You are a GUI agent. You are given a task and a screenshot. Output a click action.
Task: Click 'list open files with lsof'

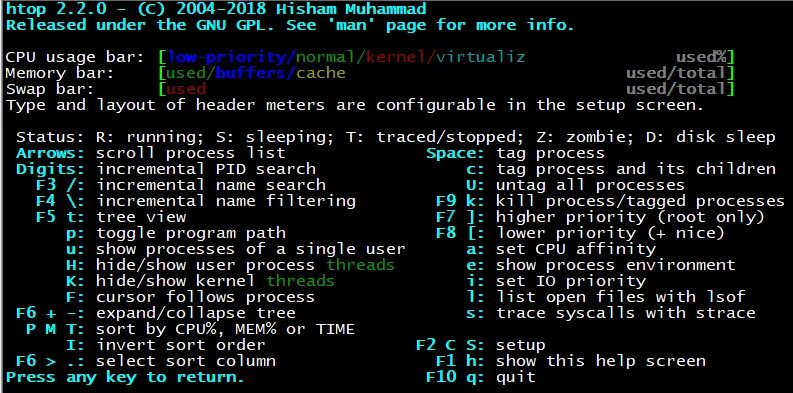click(x=621, y=297)
